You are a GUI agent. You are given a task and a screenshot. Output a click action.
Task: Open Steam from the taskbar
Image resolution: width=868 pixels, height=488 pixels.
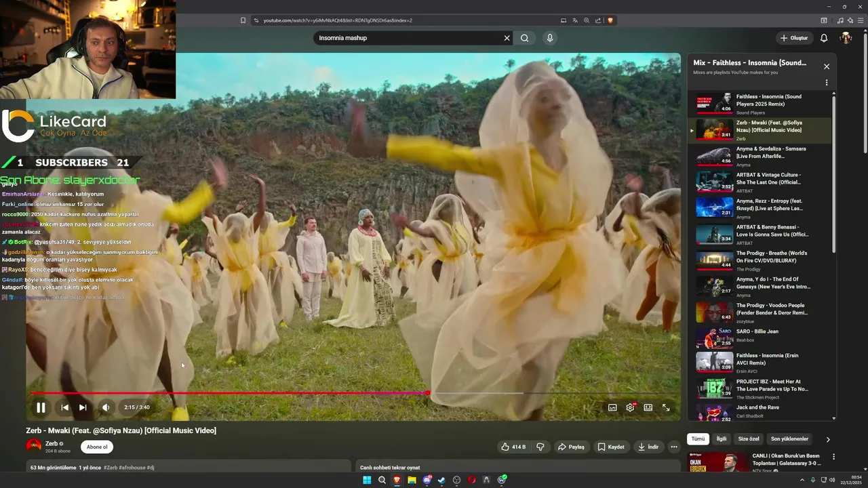pyautogui.click(x=441, y=480)
